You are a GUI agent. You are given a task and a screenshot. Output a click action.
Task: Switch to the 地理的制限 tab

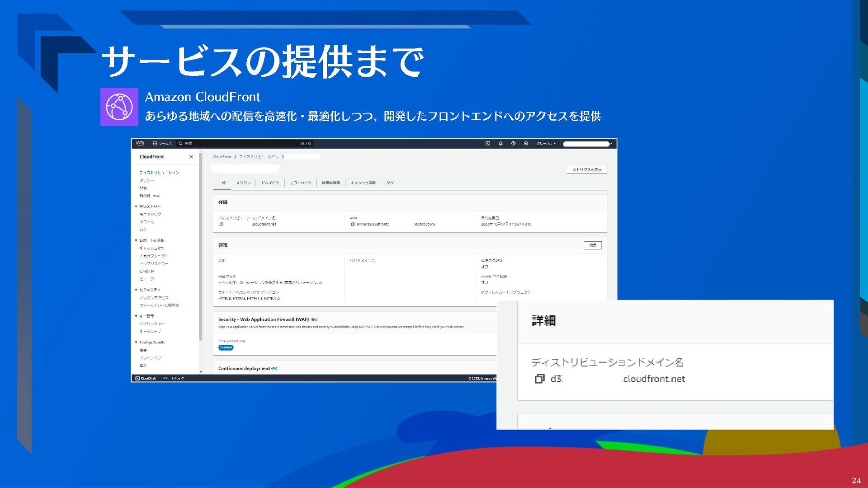(331, 183)
